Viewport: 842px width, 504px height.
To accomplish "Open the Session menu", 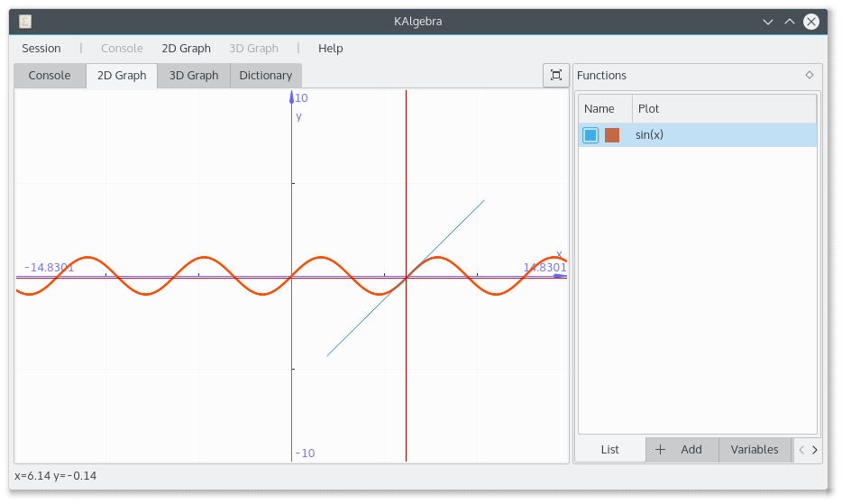I will (x=41, y=49).
